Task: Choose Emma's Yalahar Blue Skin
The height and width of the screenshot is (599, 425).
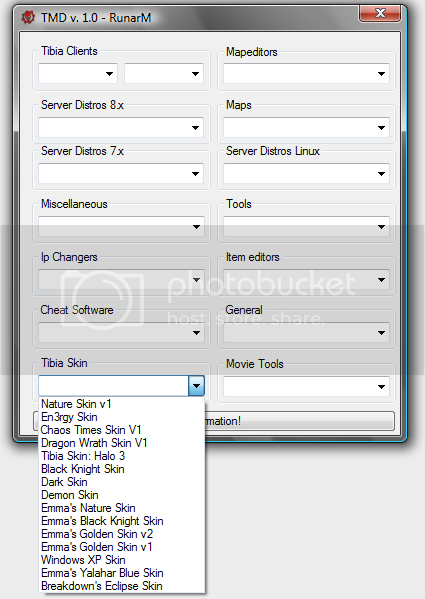Action: (x=122, y=573)
